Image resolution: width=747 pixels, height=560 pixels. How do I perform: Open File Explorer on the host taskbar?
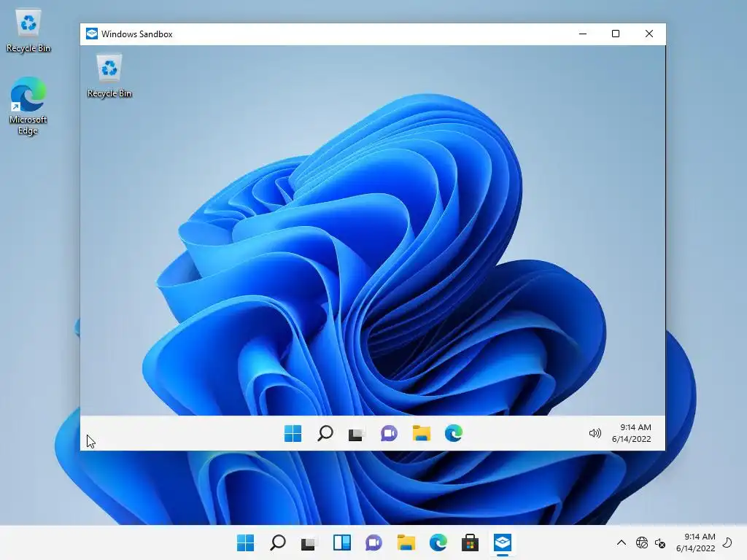(406, 542)
